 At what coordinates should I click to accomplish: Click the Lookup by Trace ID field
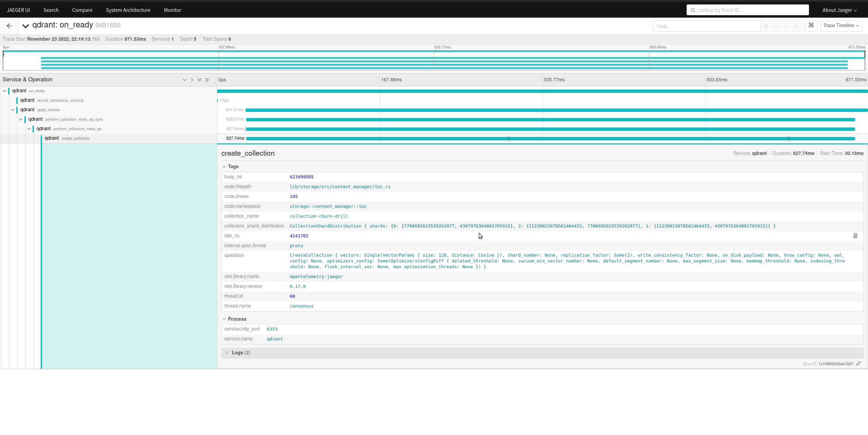(747, 10)
